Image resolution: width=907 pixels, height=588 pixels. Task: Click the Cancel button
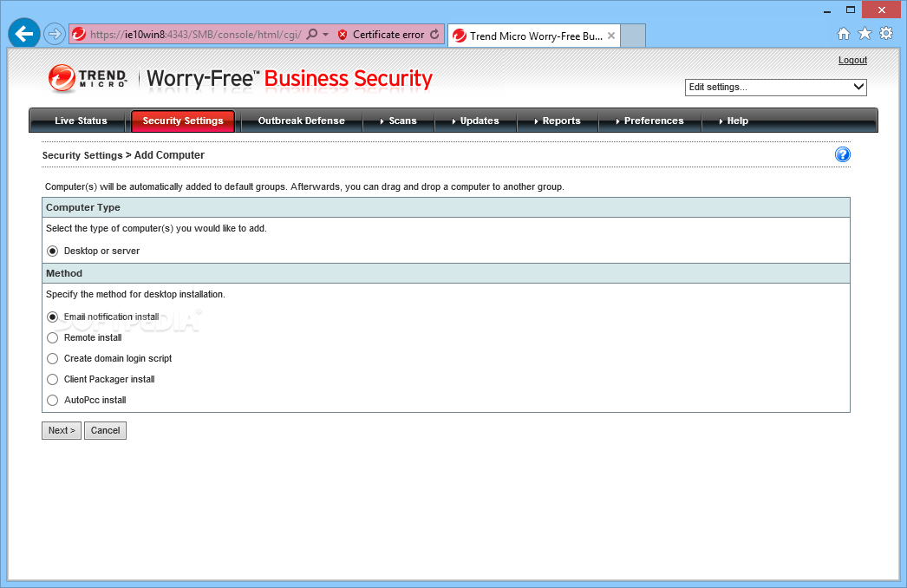click(105, 430)
